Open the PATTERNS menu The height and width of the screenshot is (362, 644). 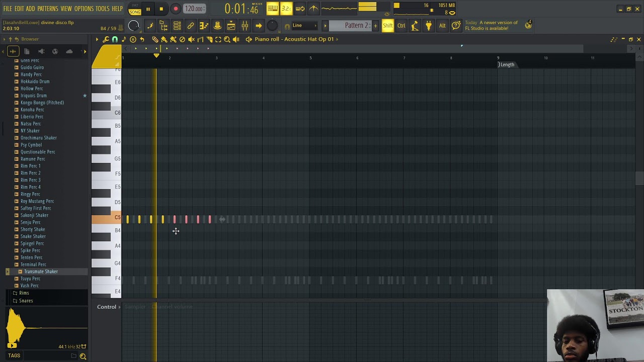[x=48, y=9]
